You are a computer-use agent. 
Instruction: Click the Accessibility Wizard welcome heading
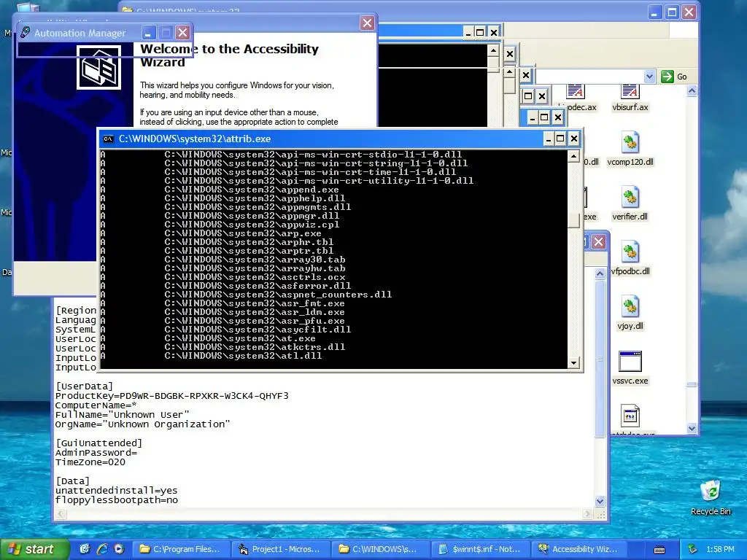[x=229, y=55]
